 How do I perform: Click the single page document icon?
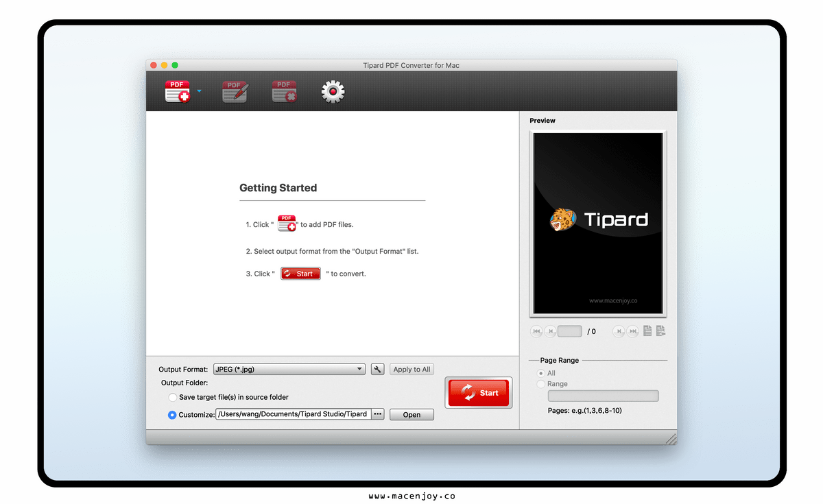click(x=647, y=331)
